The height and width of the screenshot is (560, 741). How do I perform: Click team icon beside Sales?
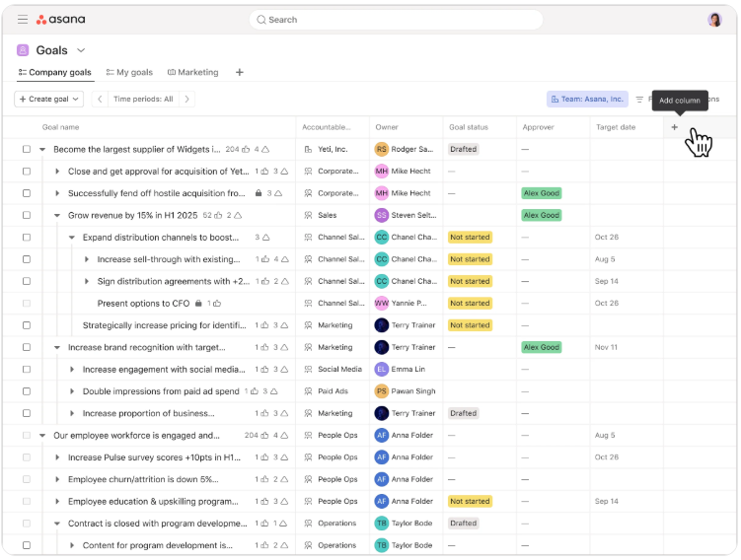(x=308, y=215)
